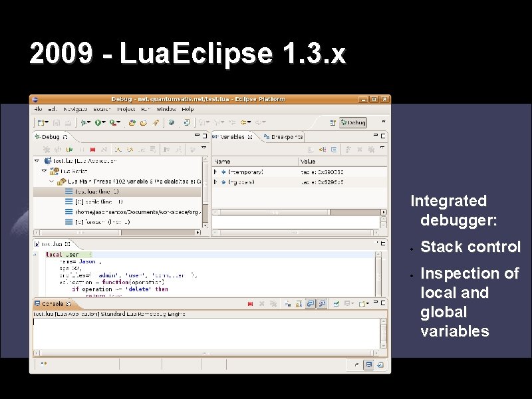Click the Tasks icon in bottom status bar

click(380, 364)
